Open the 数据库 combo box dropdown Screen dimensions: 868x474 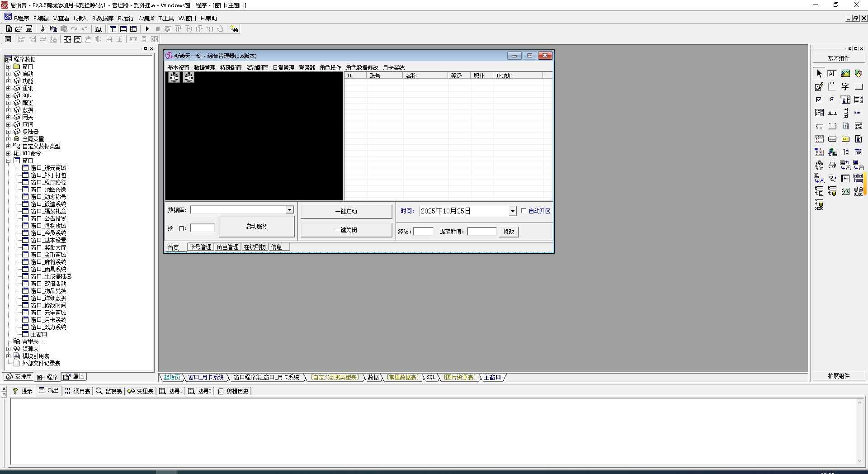(289, 210)
